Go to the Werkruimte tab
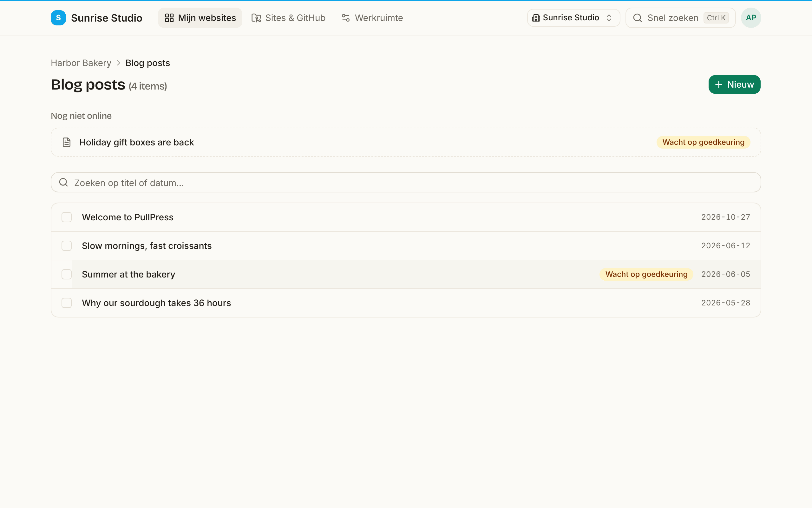Image resolution: width=812 pixels, height=508 pixels. pyautogui.click(x=372, y=18)
